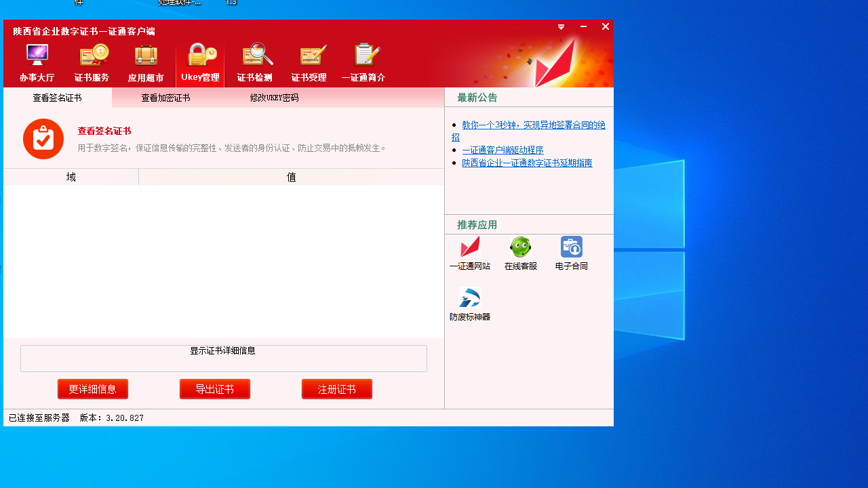This screenshot has width=868, height=488.
Task: View 一证通简介 via its toolbar icon
Action: point(364,61)
